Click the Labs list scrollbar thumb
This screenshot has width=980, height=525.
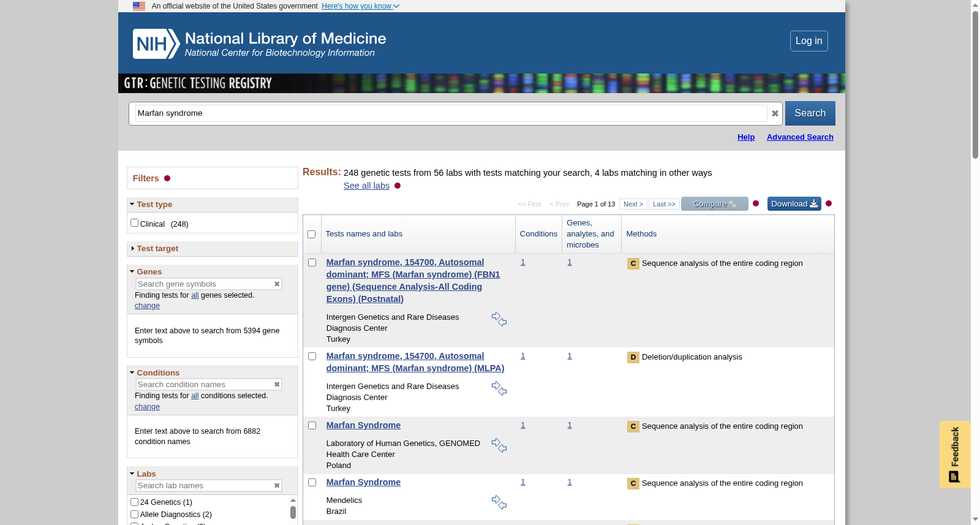tap(293, 512)
